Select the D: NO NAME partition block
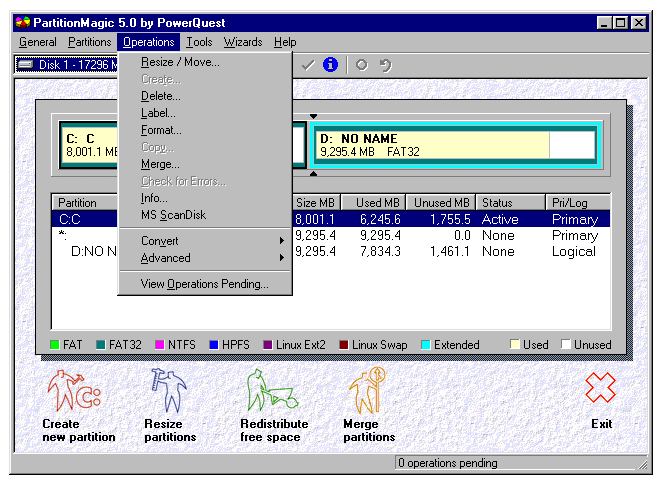662x486 pixels. coord(432,145)
